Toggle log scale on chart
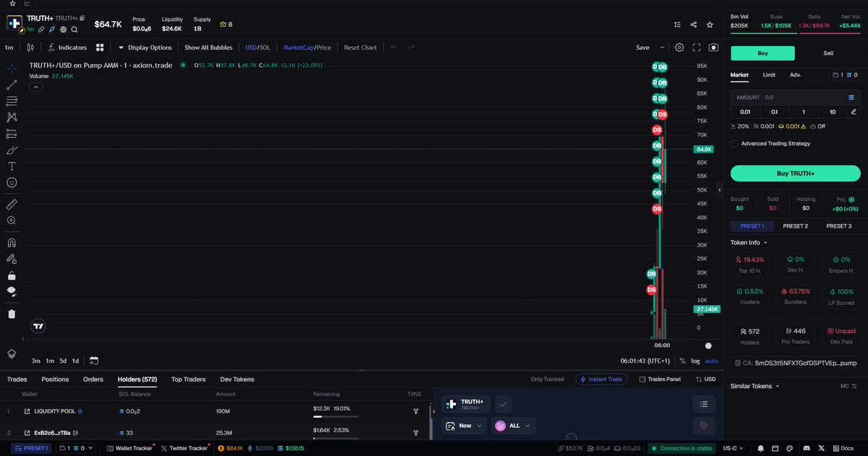The image size is (868, 456). [695, 361]
